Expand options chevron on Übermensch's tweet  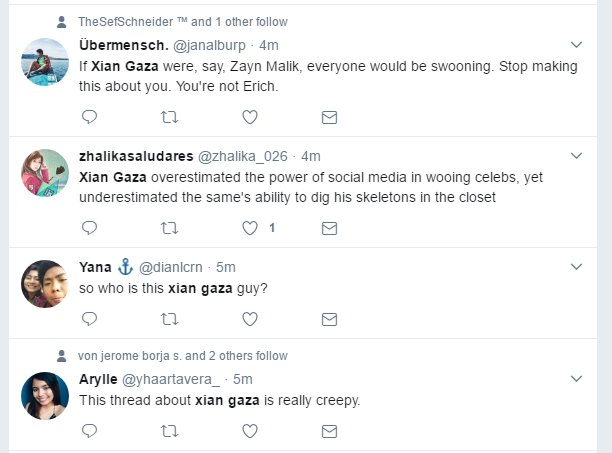pyautogui.click(x=576, y=44)
